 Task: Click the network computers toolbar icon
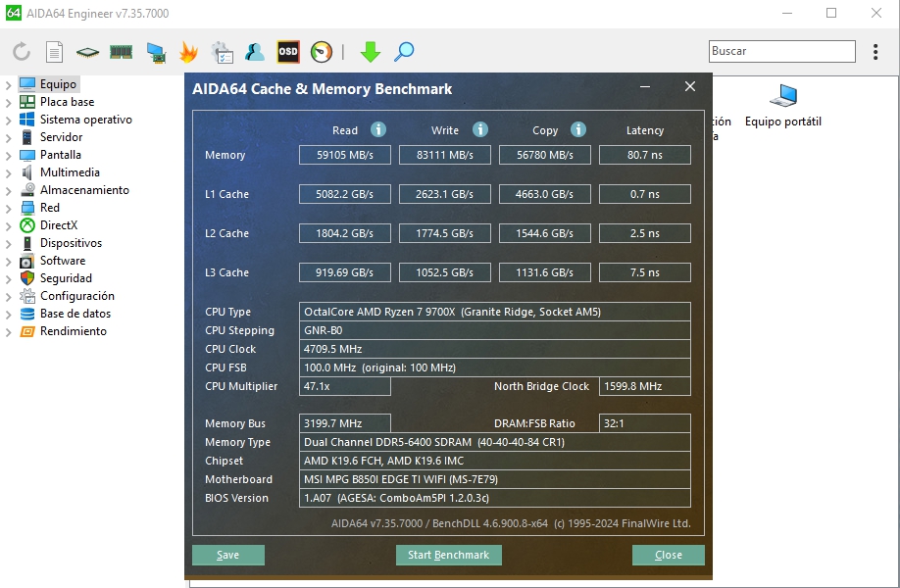[156, 52]
